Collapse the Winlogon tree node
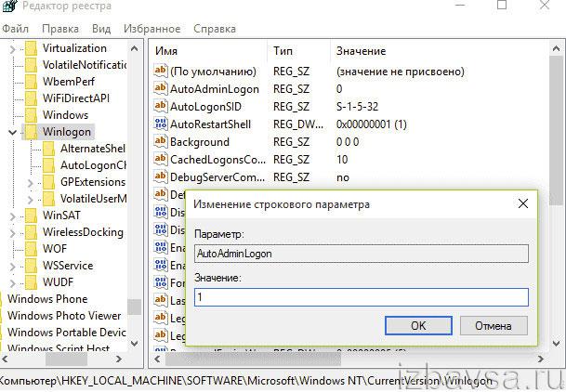 [x=12, y=132]
